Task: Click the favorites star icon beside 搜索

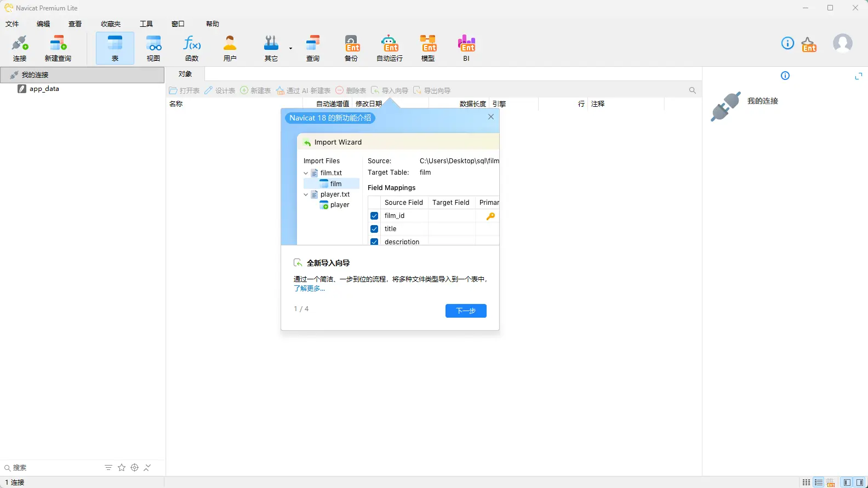Action: tap(122, 468)
